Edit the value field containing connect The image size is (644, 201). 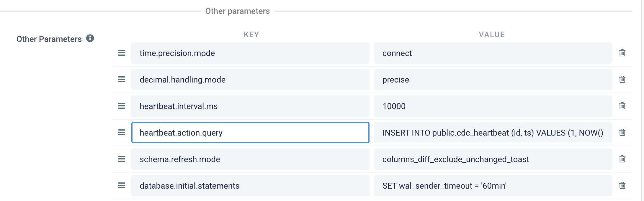coord(493,53)
